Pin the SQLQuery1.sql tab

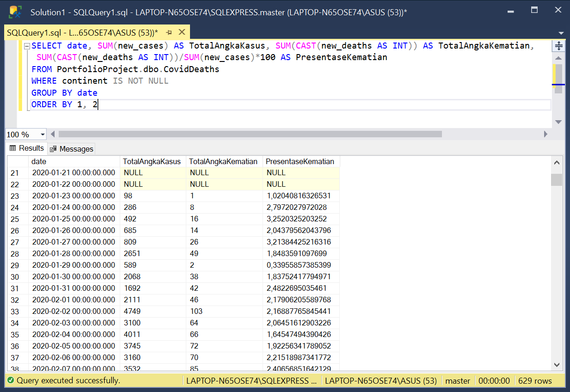(x=169, y=32)
